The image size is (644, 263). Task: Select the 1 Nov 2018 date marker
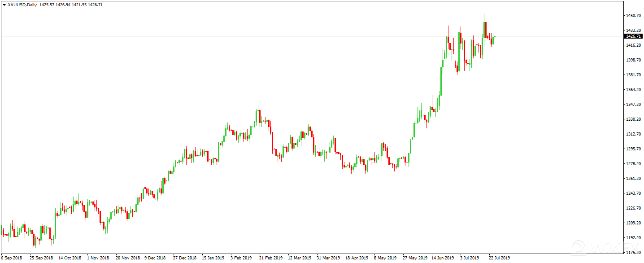pos(98,258)
